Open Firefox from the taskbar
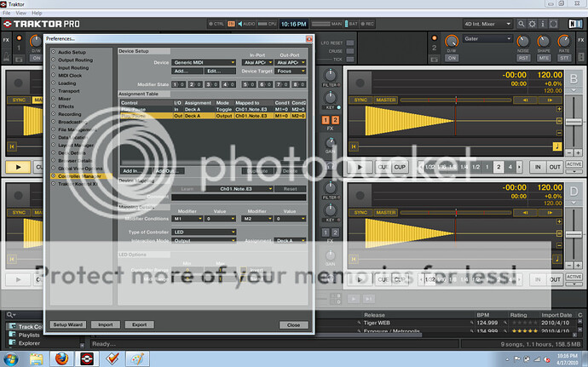This screenshot has width=588, height=367. (x=62, y=358)
